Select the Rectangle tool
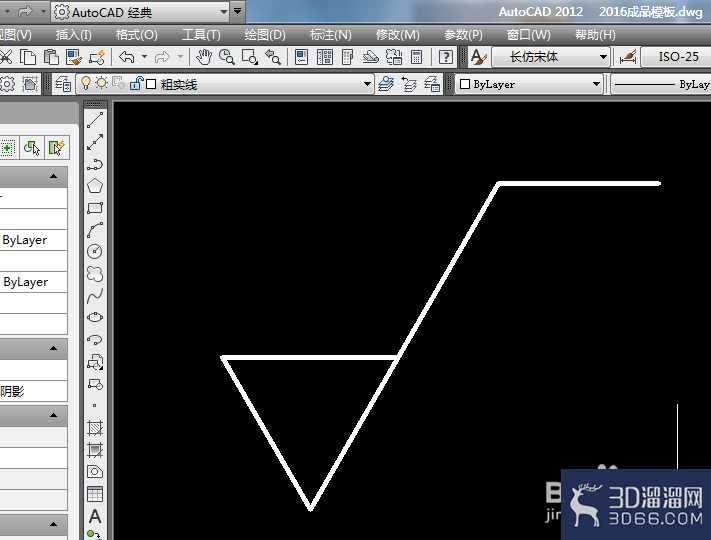This screenshot has height=540, width=711. pos(95,208)
